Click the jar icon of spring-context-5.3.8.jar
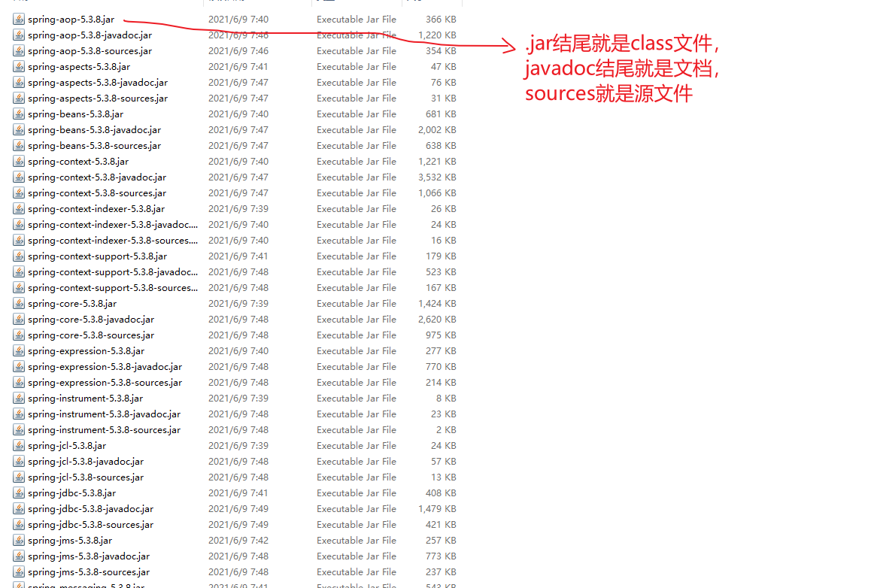 (19, 162)
